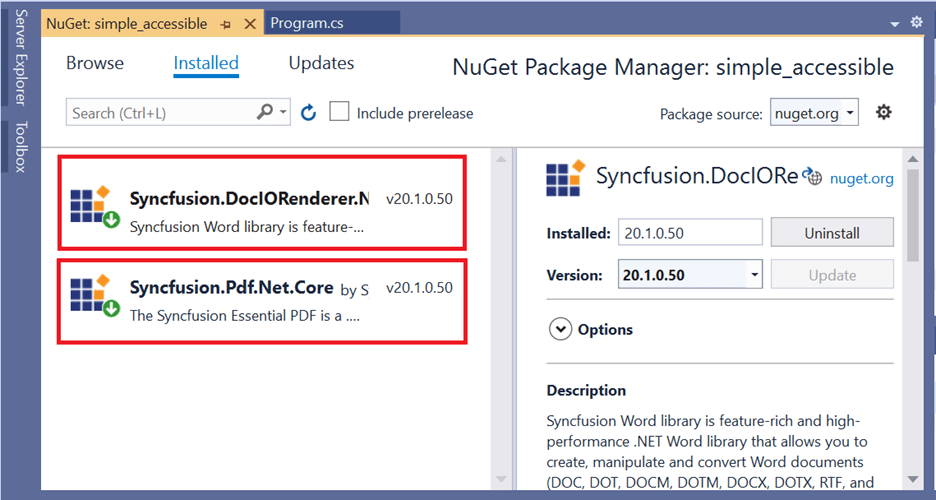The image size is (936, 500).
Task: Switch to the Browse tab
Action: click(95, 63)
